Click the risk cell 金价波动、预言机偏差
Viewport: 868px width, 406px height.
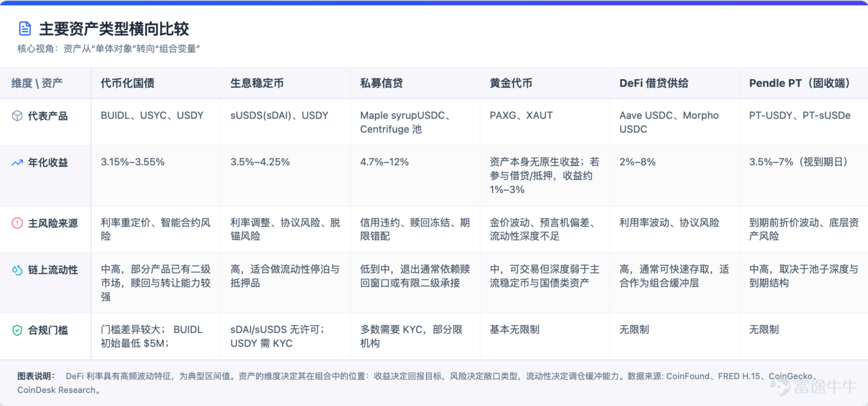coord(545,229)
